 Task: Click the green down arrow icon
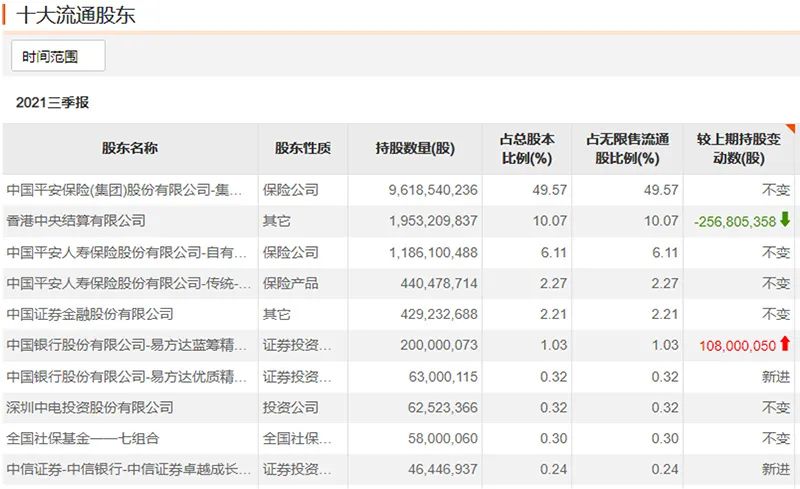[785, 221]
